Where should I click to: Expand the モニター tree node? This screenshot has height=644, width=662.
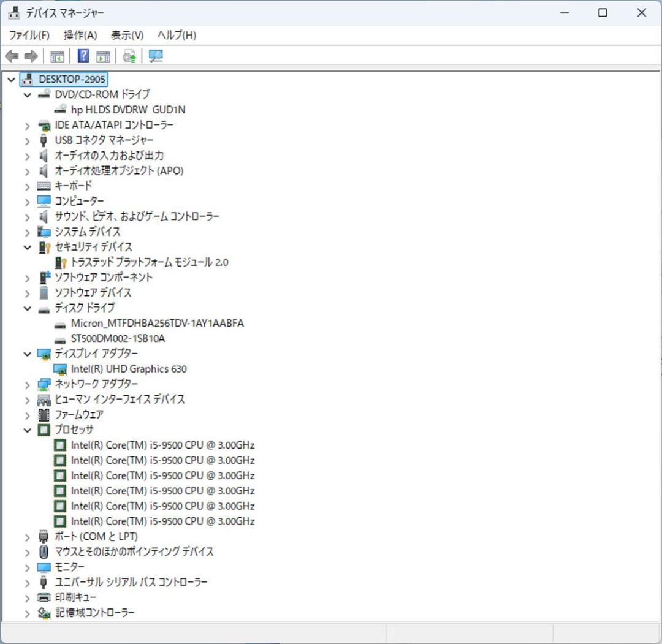coord(27,567)
